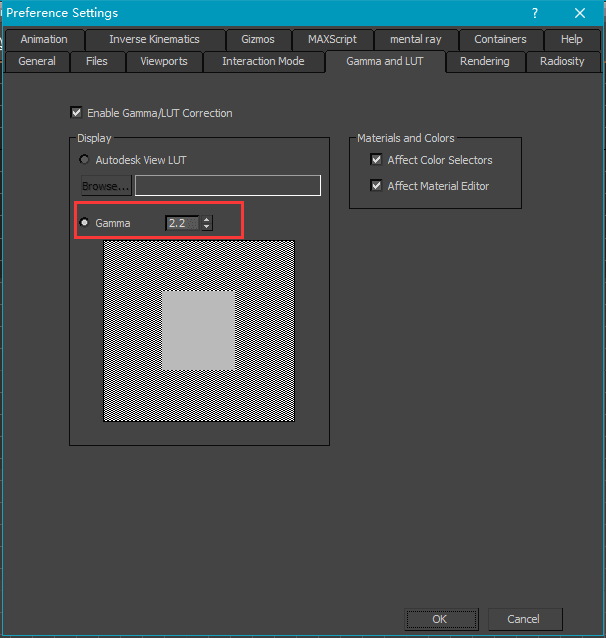Open the Viewports tab
This screenshot has height=638, width=606.
coord(163,61)
